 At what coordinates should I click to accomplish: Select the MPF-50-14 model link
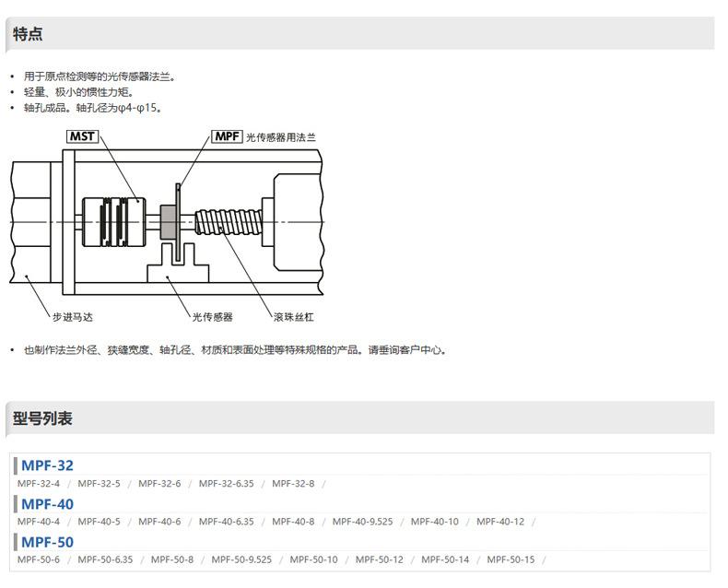coord(445,559)
